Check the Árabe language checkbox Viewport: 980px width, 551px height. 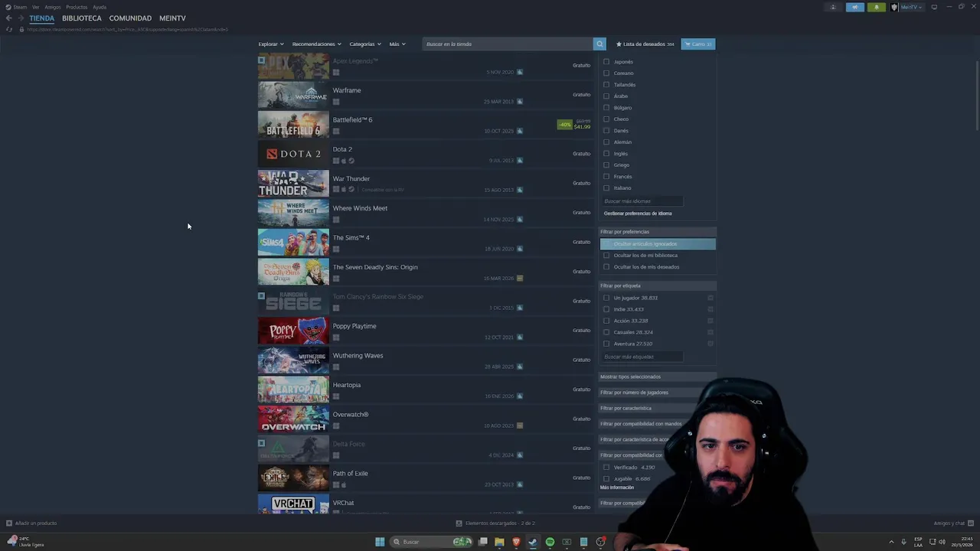coord(606,96)
